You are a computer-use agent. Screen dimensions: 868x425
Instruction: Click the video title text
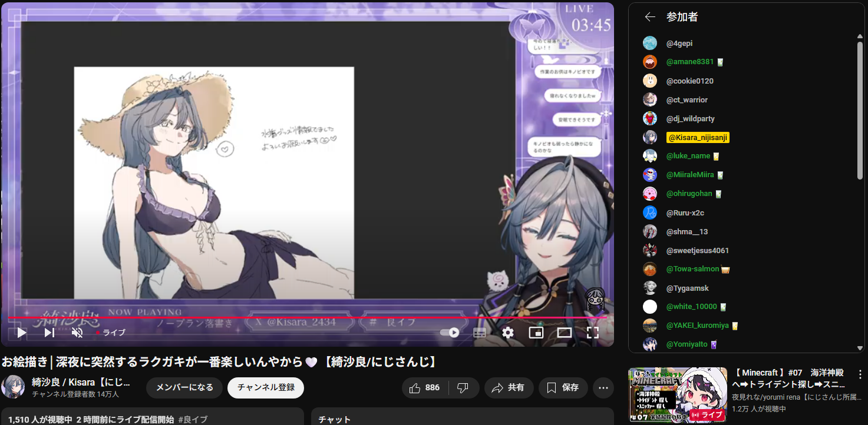coord(219,361)
